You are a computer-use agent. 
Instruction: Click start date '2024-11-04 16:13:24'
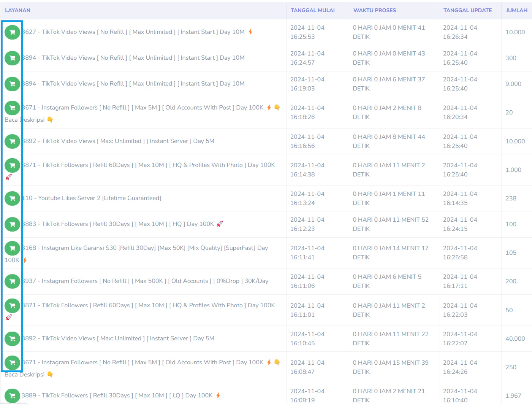307,199
